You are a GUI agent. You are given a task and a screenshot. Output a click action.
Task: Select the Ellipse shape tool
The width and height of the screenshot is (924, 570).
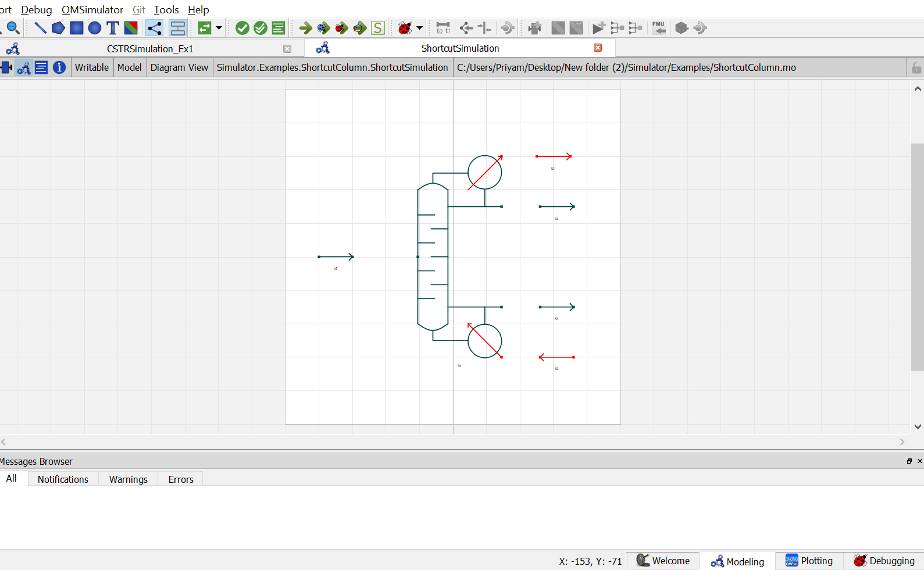point(94,27)
